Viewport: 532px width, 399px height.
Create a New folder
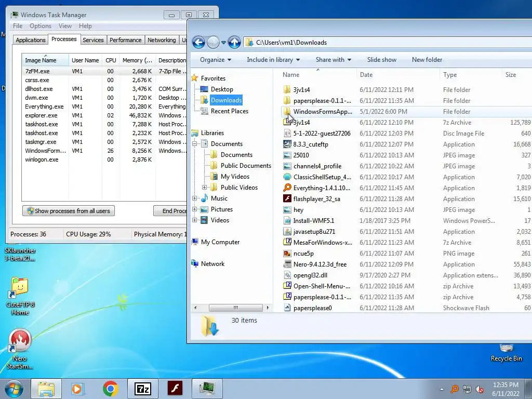tap(427, 60)
